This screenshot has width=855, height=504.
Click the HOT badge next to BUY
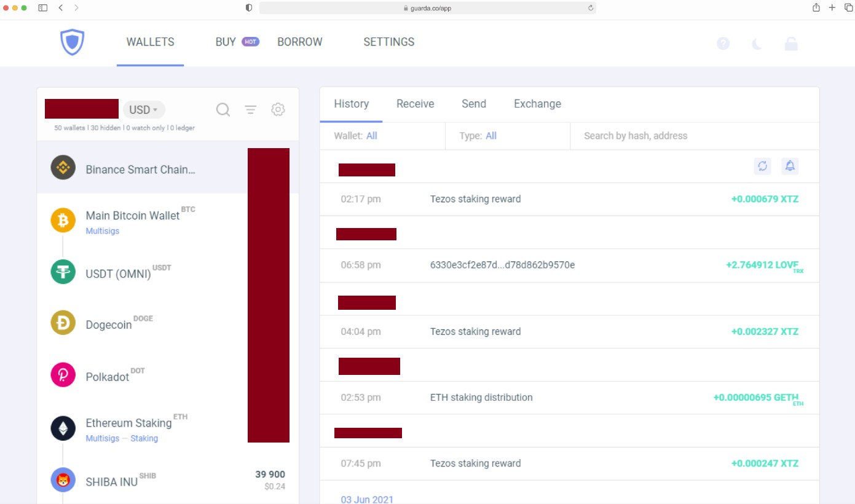pyautogui.click(x=250, y=42)
